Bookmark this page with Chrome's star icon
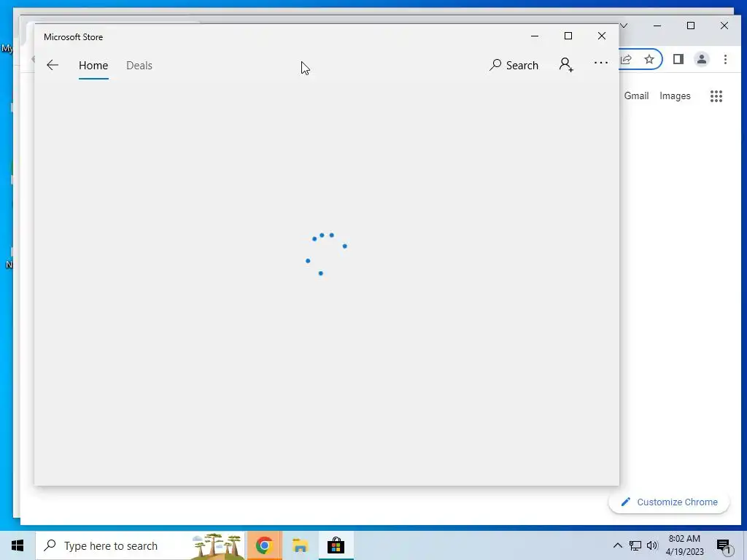Image resolution: width=747 pixels, height=560 pixels. (649, 59)
